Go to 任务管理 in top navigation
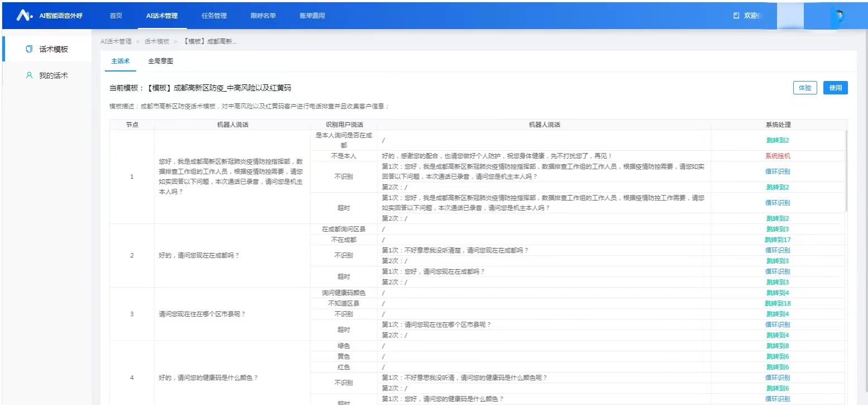 pos(214,16)
